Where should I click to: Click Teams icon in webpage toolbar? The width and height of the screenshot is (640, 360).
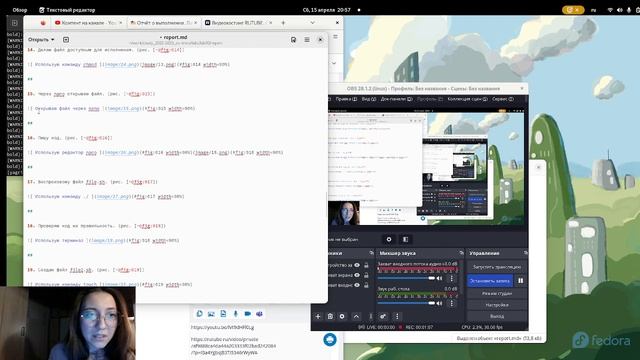(259, 313)
